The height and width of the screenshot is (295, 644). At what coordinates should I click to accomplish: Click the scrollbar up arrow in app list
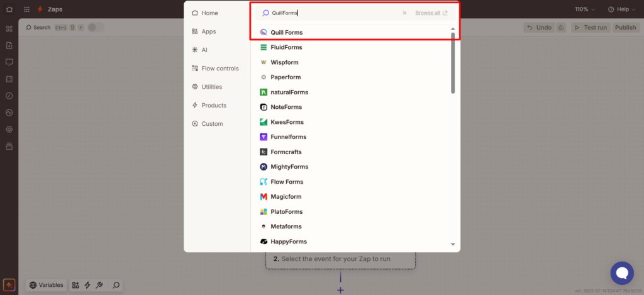click(453, 29)
